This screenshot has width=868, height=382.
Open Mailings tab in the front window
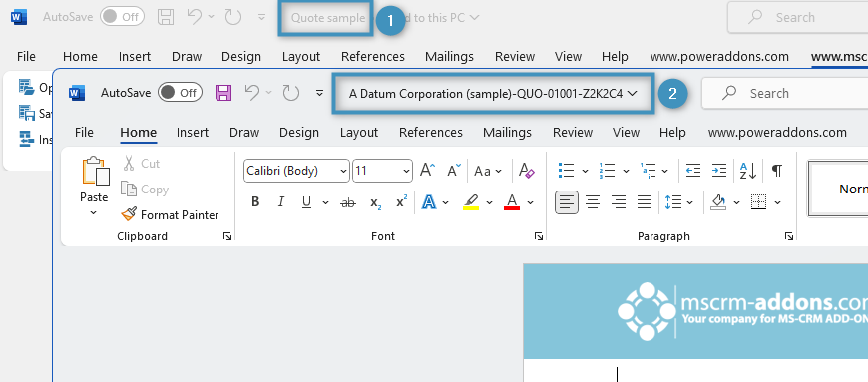click(x=507, y=133)
